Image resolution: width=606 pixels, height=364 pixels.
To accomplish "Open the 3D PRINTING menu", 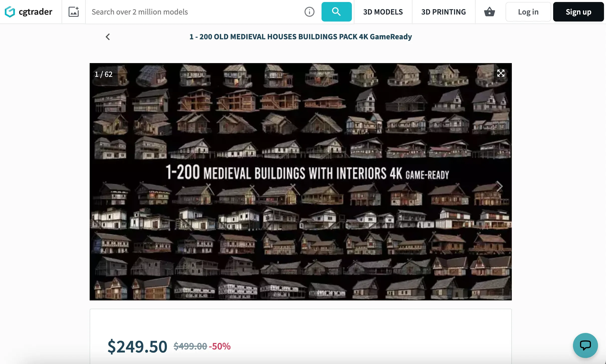I will [443, 12].
